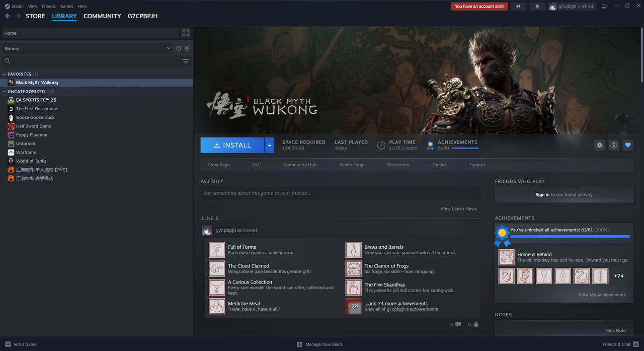The width and height of the screenshot is (644, 351).
Task: Click the achievements 100% progress bar
Action: (570, 236)
